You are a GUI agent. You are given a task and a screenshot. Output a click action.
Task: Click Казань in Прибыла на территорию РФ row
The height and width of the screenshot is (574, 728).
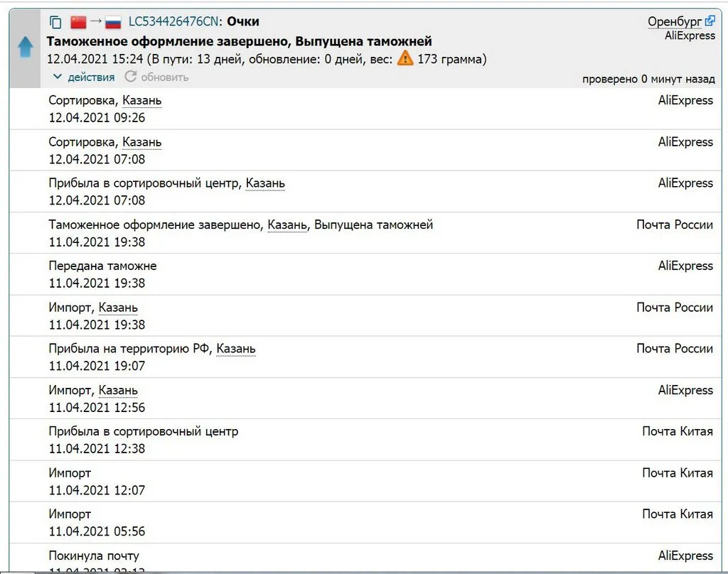point(236,349)
